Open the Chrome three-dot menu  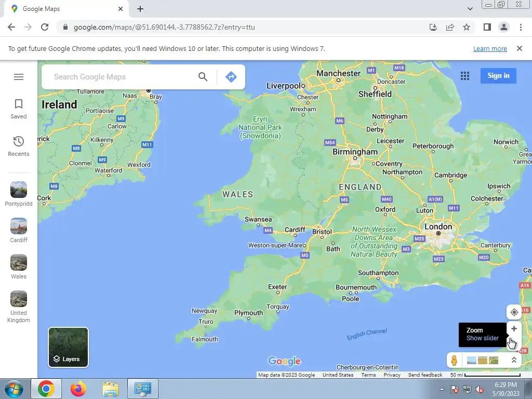pos(521,27)
